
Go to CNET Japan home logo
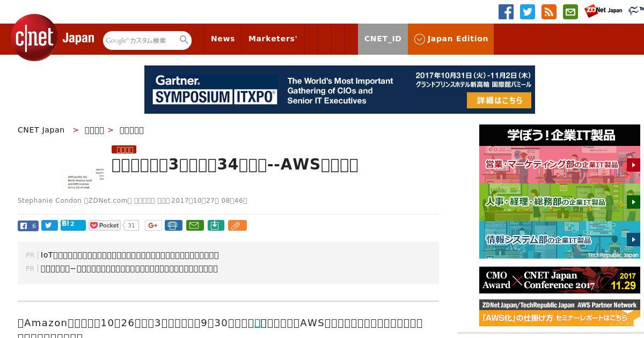53,38
